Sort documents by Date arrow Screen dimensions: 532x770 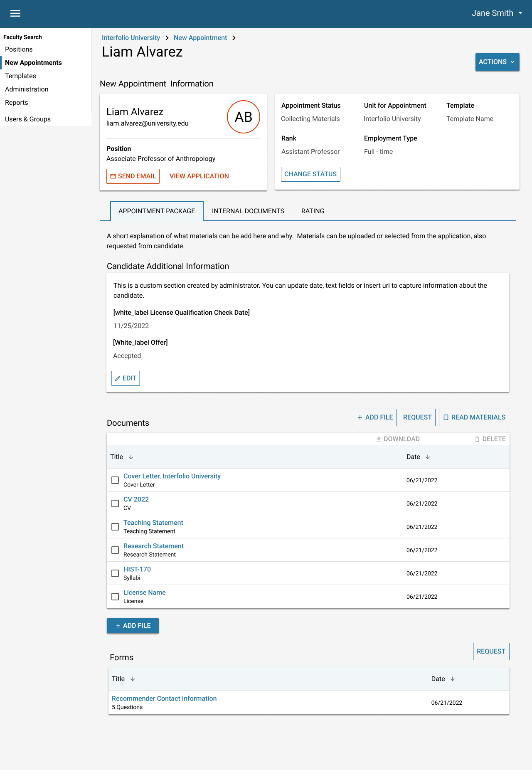click(x=428, y=457)
